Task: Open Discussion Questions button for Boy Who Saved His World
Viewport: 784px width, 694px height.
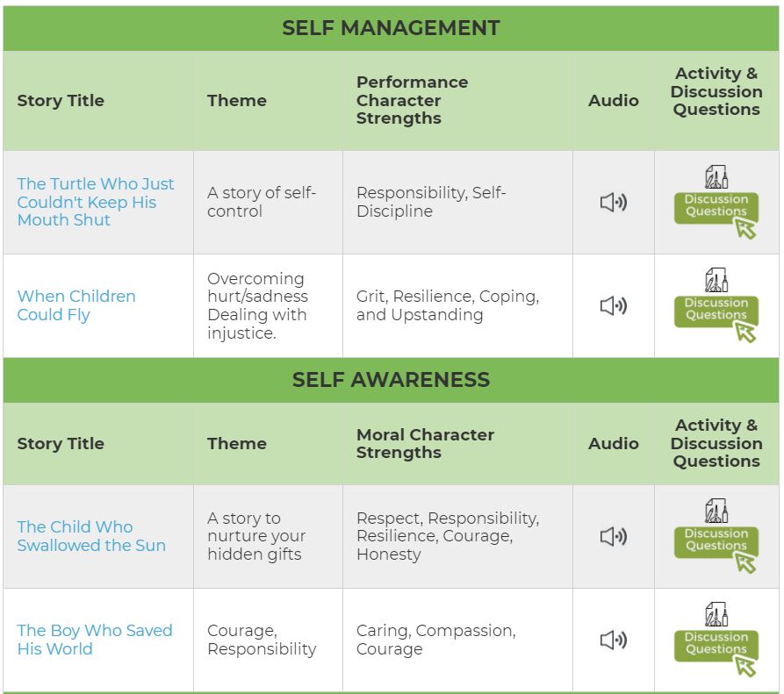Action: click(x=716, y=644)
